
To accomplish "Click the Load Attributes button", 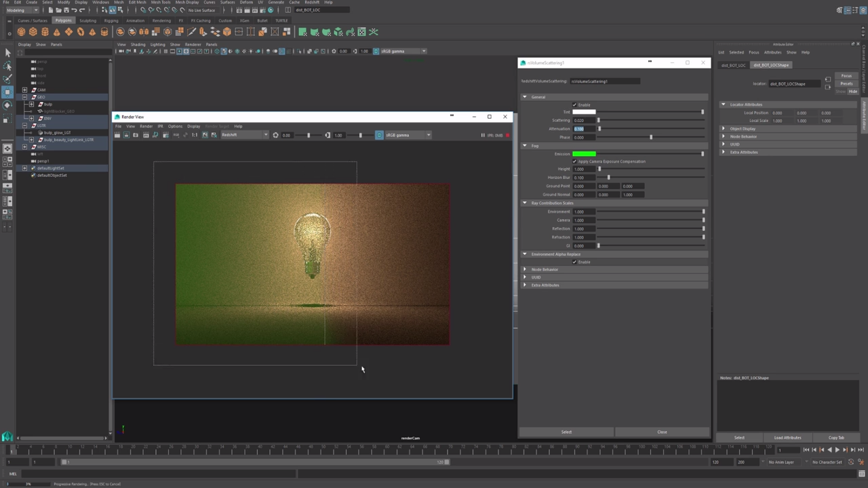I will (787, 437).
